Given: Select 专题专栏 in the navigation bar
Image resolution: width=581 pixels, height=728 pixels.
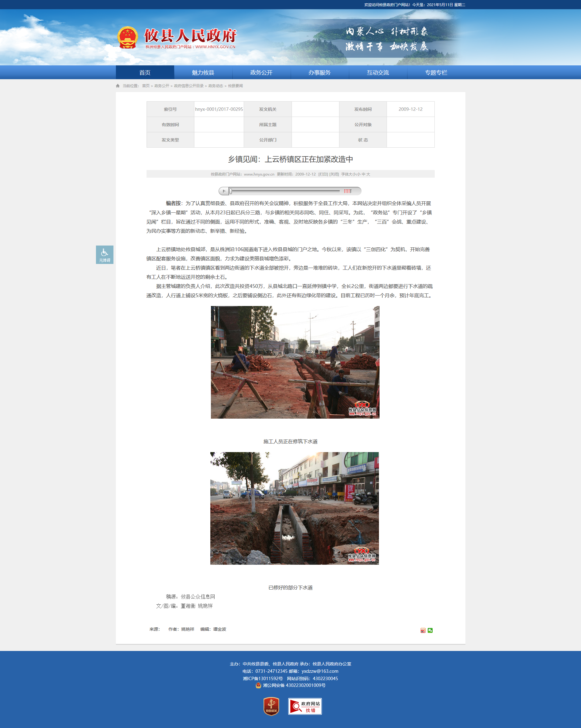Looking at the screenshot, I should point(436,73).
